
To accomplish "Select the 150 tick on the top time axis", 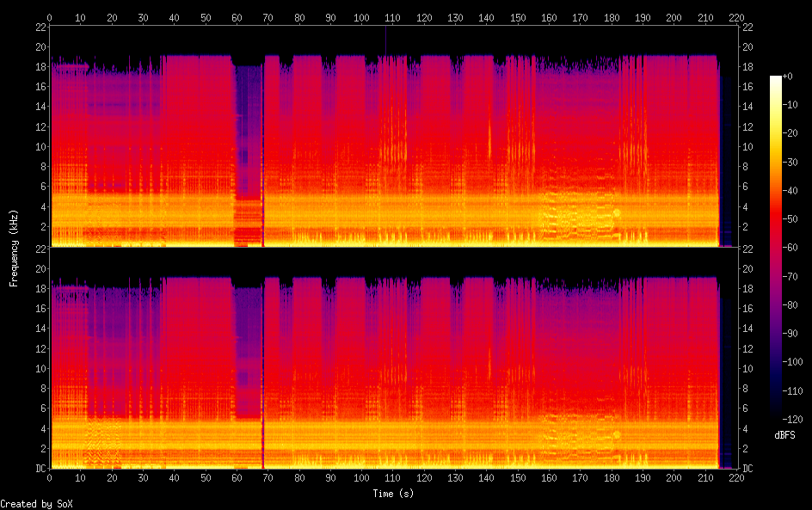I will [518, 16].
